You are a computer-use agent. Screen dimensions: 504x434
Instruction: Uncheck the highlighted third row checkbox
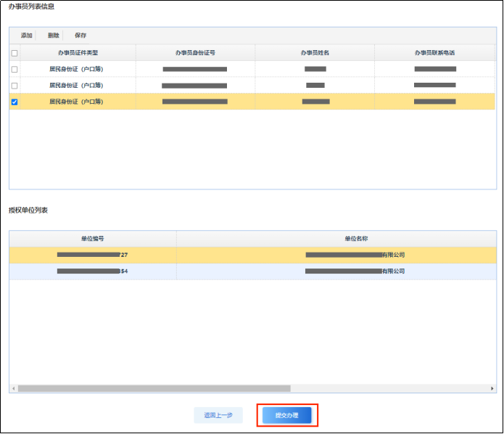click(15, 102)
